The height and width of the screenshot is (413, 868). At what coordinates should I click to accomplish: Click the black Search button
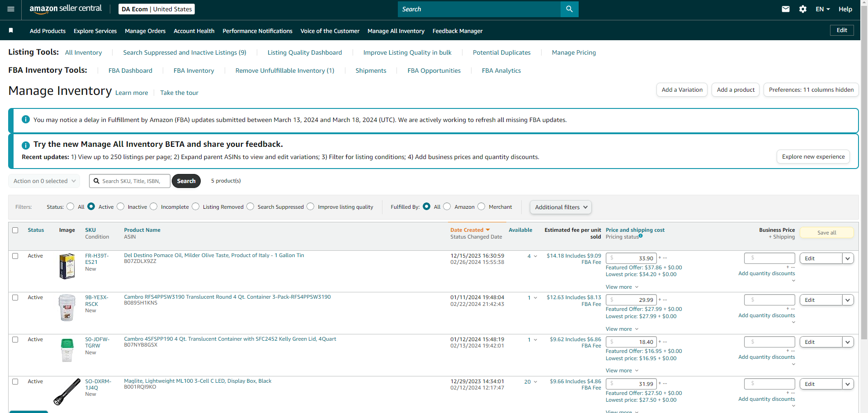pos(186,181)
